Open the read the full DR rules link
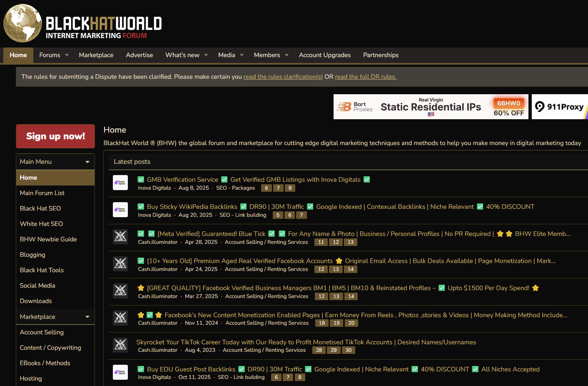 (x=366, y=77)
